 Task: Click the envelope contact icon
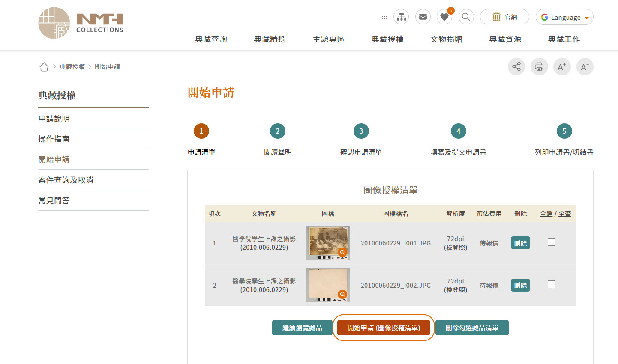coord(423,17)
